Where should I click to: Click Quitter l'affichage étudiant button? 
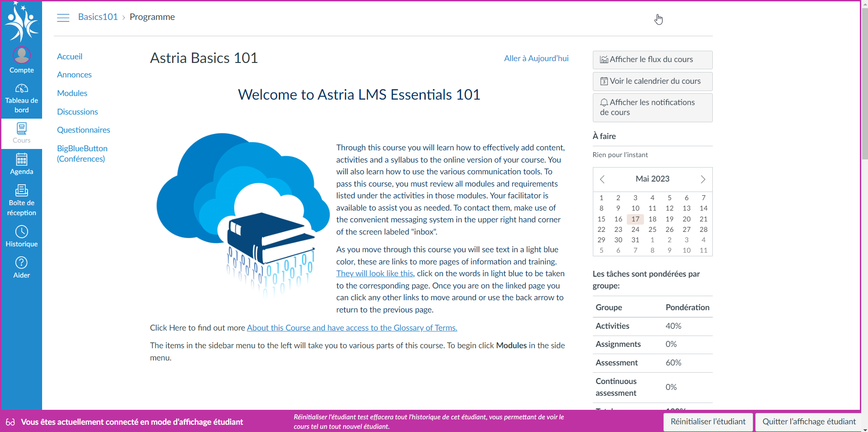coord(809,422)
